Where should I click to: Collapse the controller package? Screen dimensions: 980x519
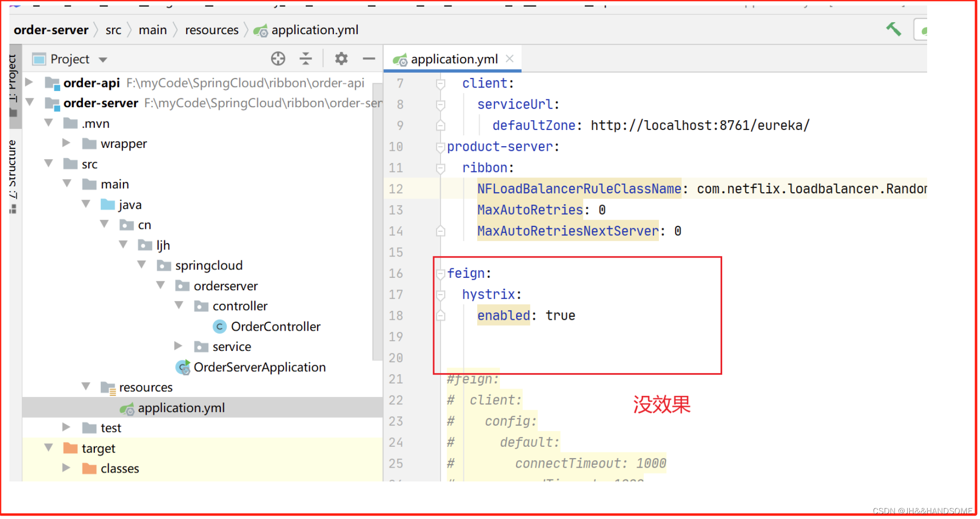point(179,305)
